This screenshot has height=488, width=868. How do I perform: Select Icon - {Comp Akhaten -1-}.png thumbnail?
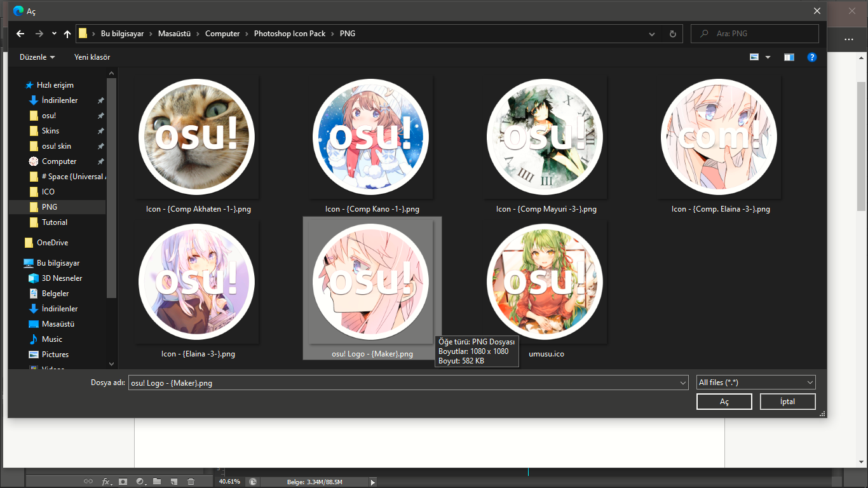(197, 137)
